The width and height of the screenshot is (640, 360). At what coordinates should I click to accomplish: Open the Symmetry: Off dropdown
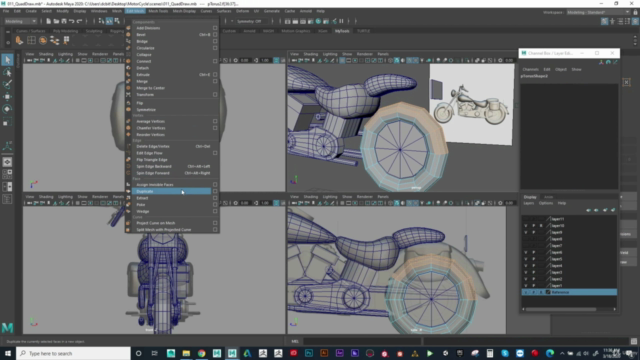(x=253, y=21)
